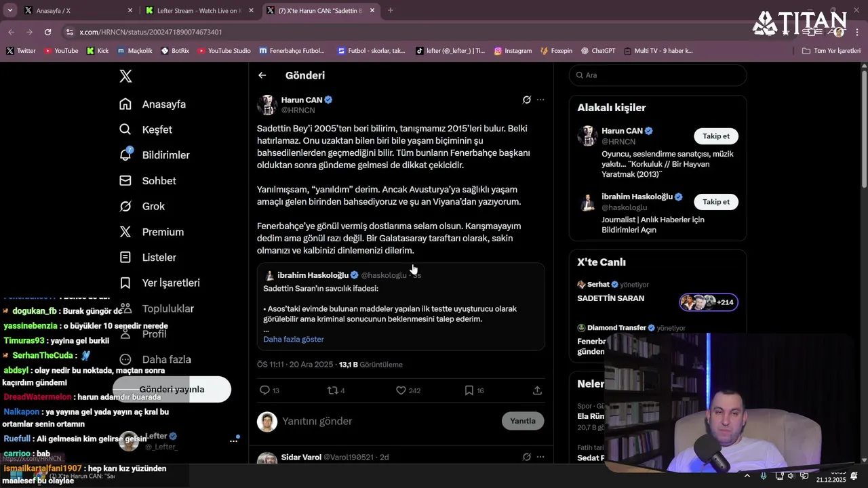Open more options on Sidar Varol reply

pos(540,457)
